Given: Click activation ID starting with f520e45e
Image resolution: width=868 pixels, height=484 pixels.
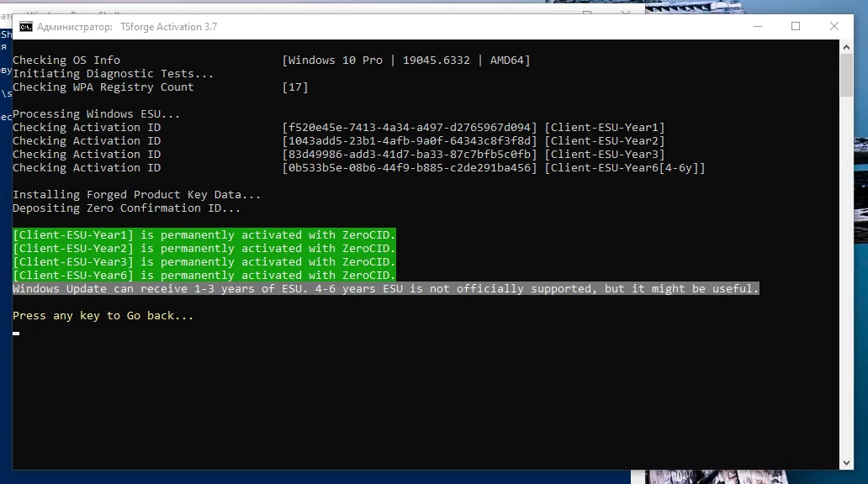Looking at the screenshot, I should (410, 127).
